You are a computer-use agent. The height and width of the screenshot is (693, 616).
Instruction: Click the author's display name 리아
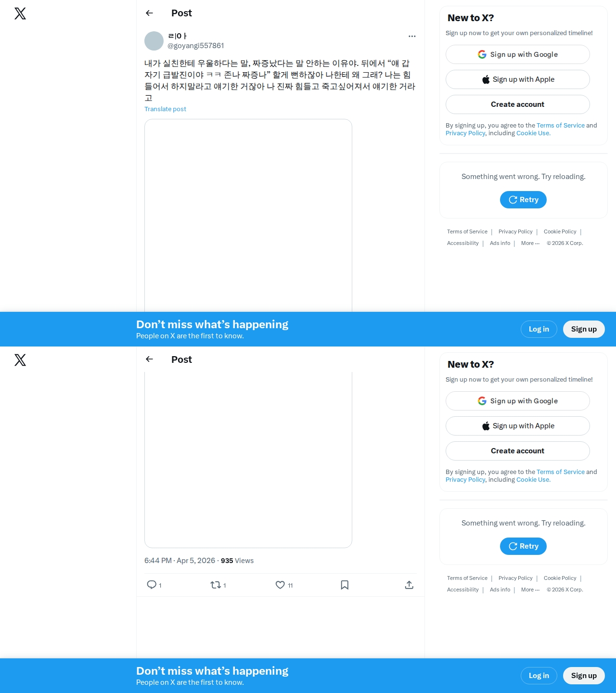tap(177, 36)
